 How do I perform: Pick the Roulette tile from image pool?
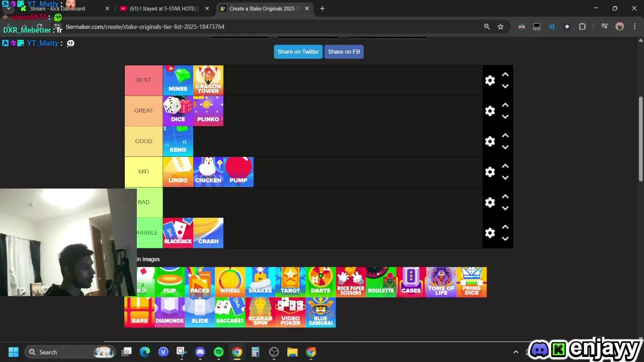pos(381,282)
